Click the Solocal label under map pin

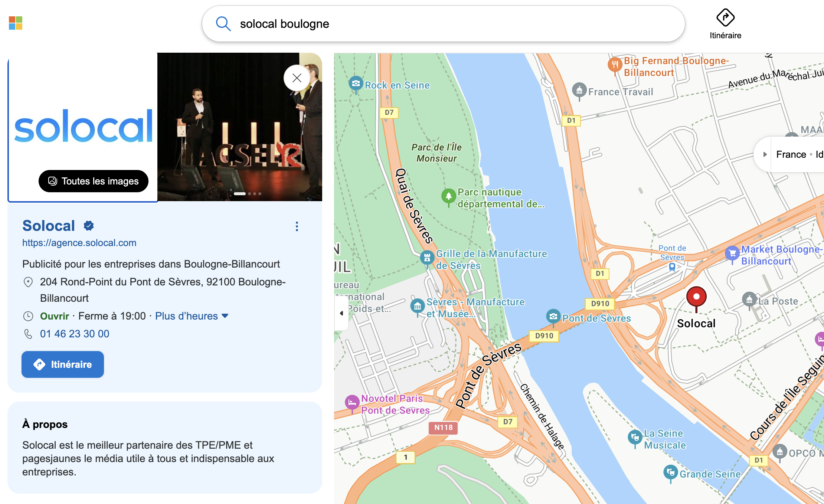pyautogui.click(x=696, y=323)
